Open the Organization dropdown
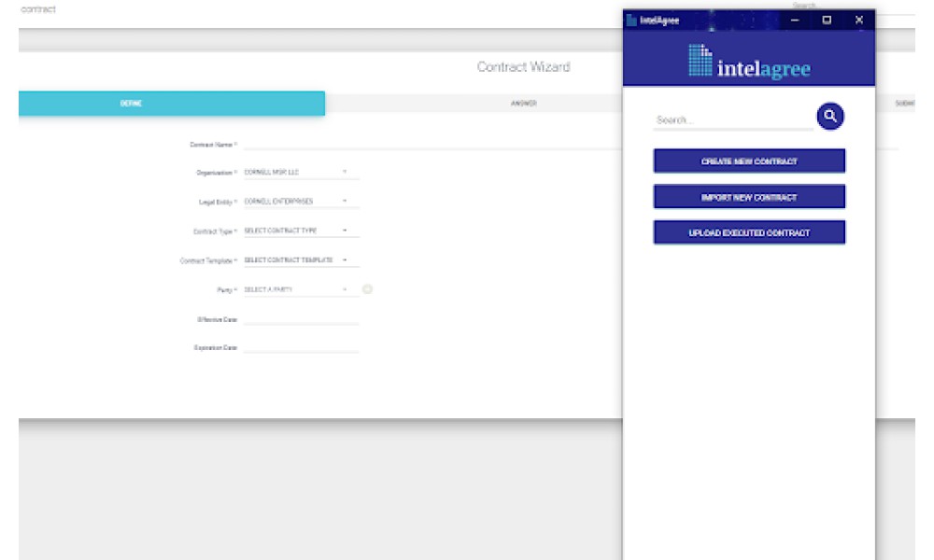Image resolution: width=934 pixels, height=560 pixels. (x=301, y=172)
